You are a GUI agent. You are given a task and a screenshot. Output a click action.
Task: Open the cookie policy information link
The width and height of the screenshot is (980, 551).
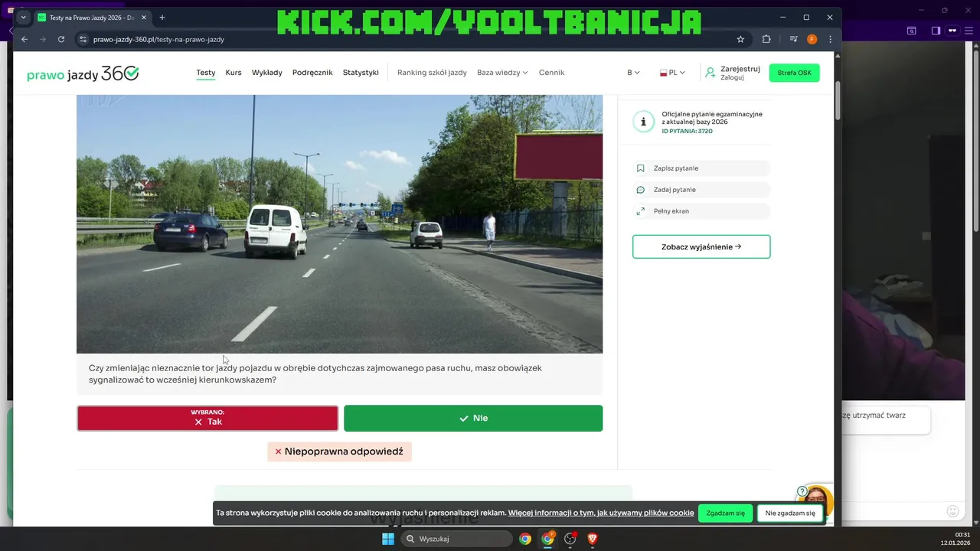click(x=601, y=513)
